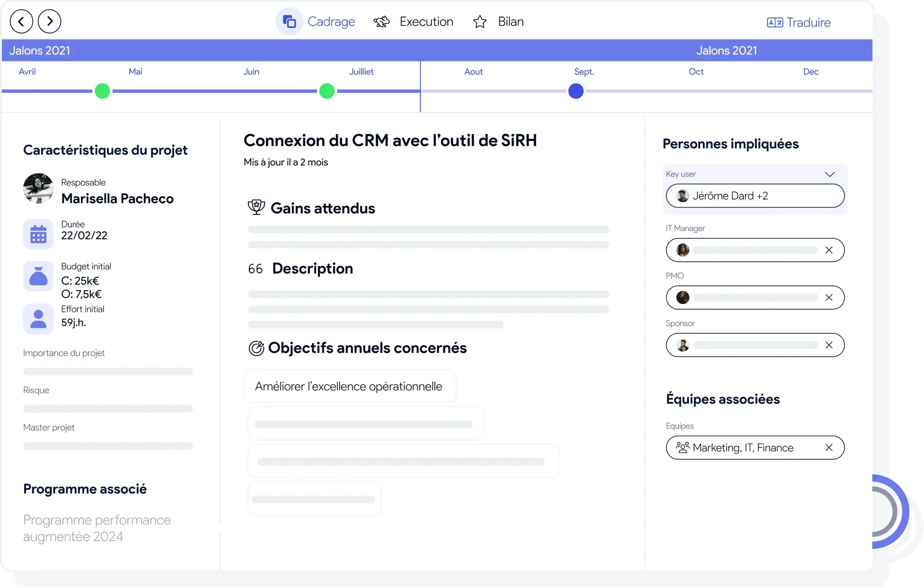
Task: Select the Améliorer l'excellence opérationnelle objective
Action: [350, 386]
